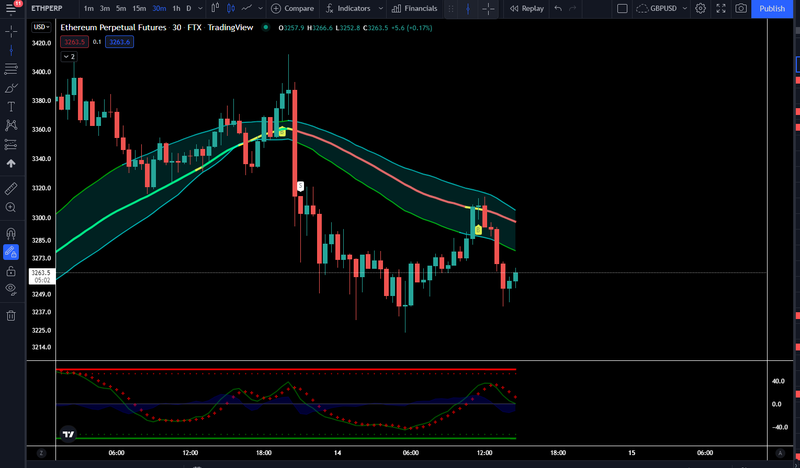
Task: Undo the last action
Action: [558, 8]
